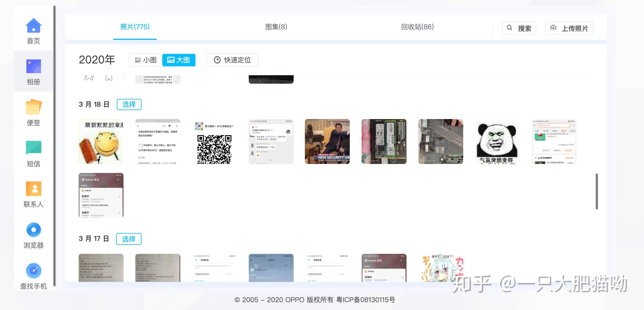Open the SSD memory modules photo

coord(384,142)
